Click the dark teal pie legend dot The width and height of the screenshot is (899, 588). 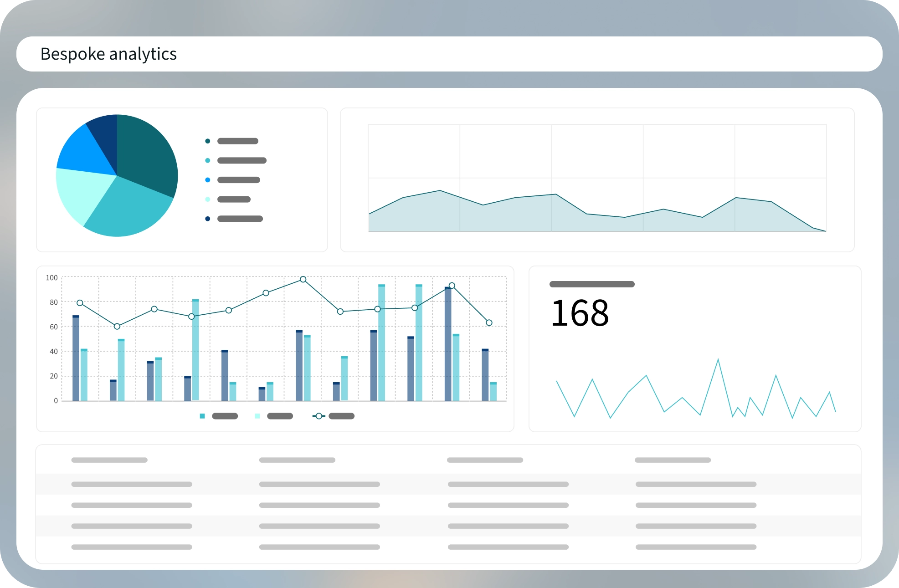click(x=208, y=141)
